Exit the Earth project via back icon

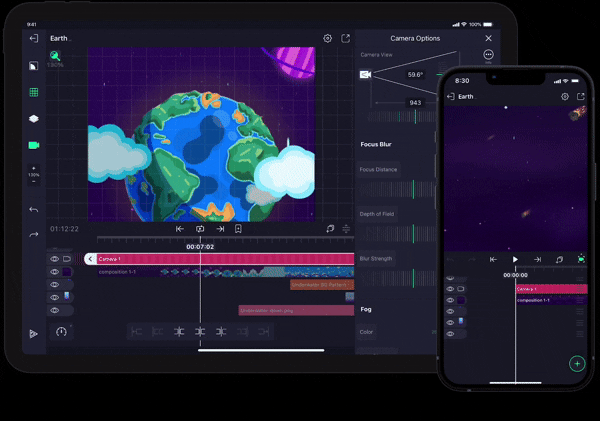(33, 38)
